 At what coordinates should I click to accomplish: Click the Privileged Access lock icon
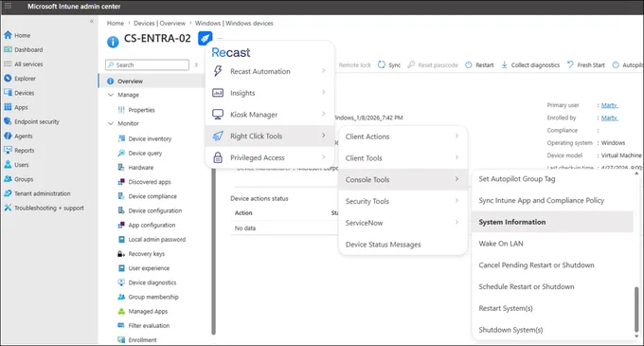[218, 157]
